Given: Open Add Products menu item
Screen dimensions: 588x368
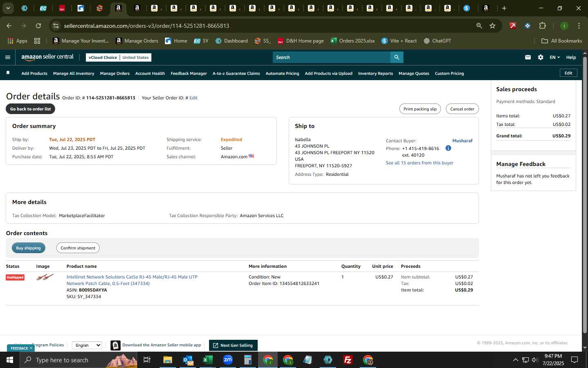Looking at the screenshot, I should click(x=34, y=74).
